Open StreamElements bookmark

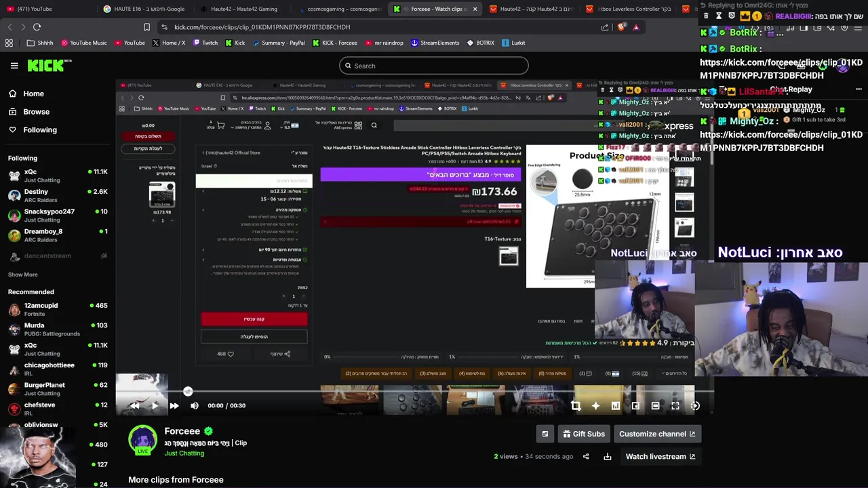[435, 43]
